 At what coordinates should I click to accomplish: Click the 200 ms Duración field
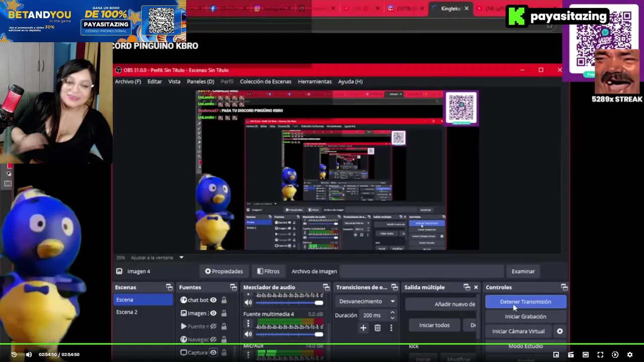point(374,315)
